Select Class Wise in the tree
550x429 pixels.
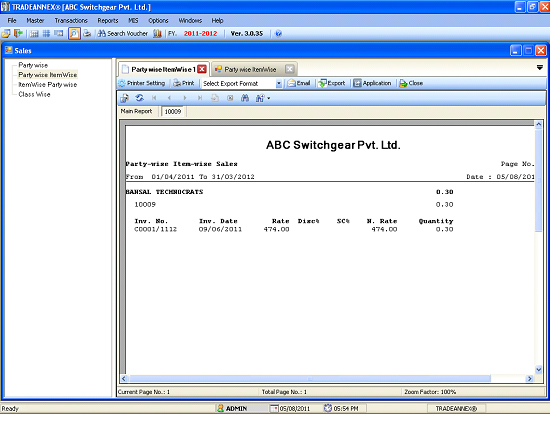tap(34, 94)
